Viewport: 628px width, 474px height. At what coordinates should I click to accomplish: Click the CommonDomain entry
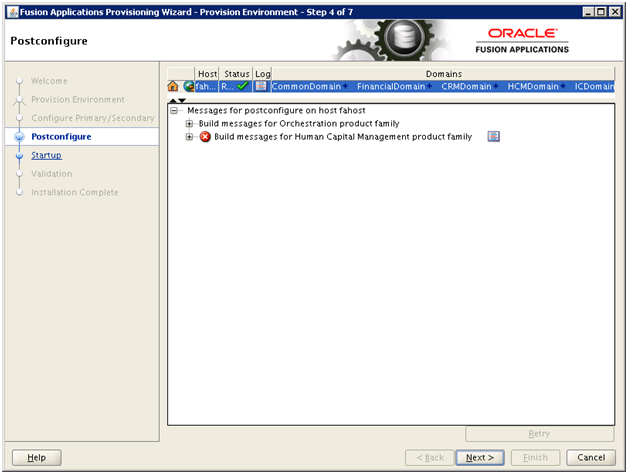306,87
